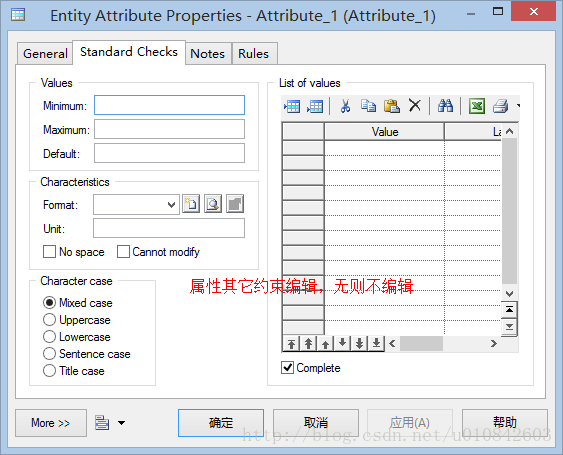
Task: Export the list with the Excel icon
Action: point(477,106)
